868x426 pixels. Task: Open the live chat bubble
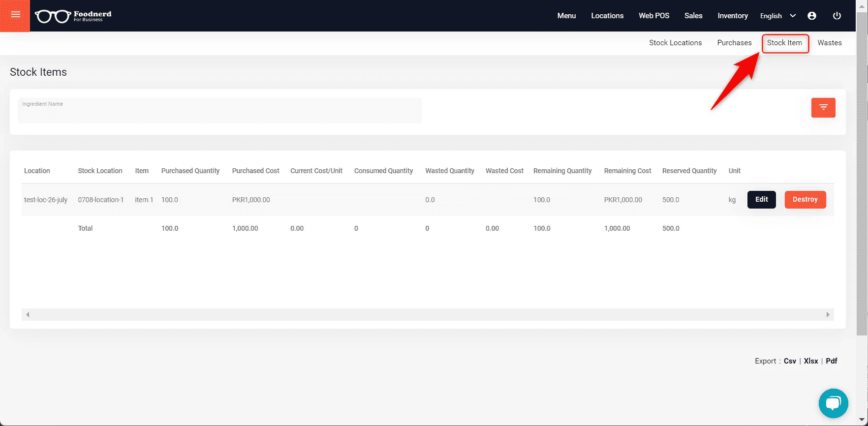coord(833,403)
